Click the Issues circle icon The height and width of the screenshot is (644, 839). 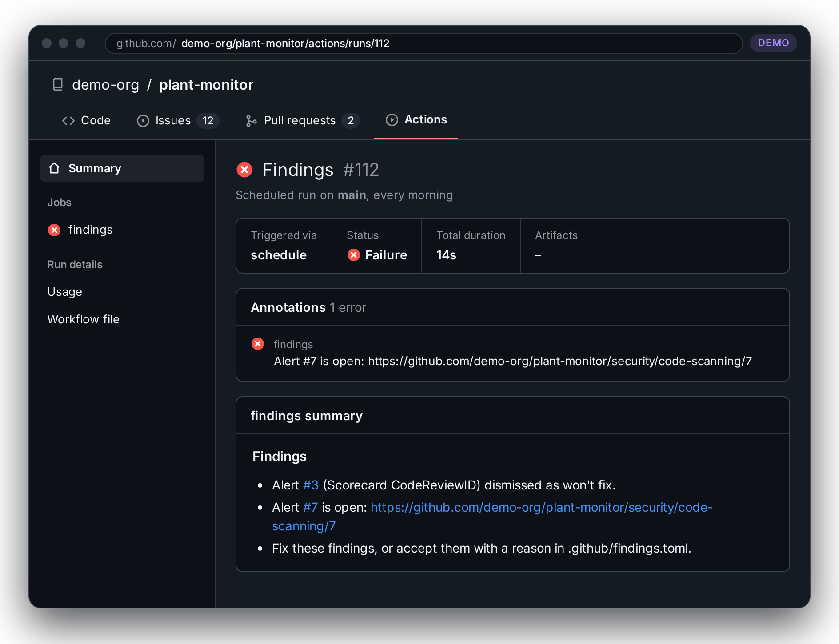pyautogui.click(x=143, y=121)
